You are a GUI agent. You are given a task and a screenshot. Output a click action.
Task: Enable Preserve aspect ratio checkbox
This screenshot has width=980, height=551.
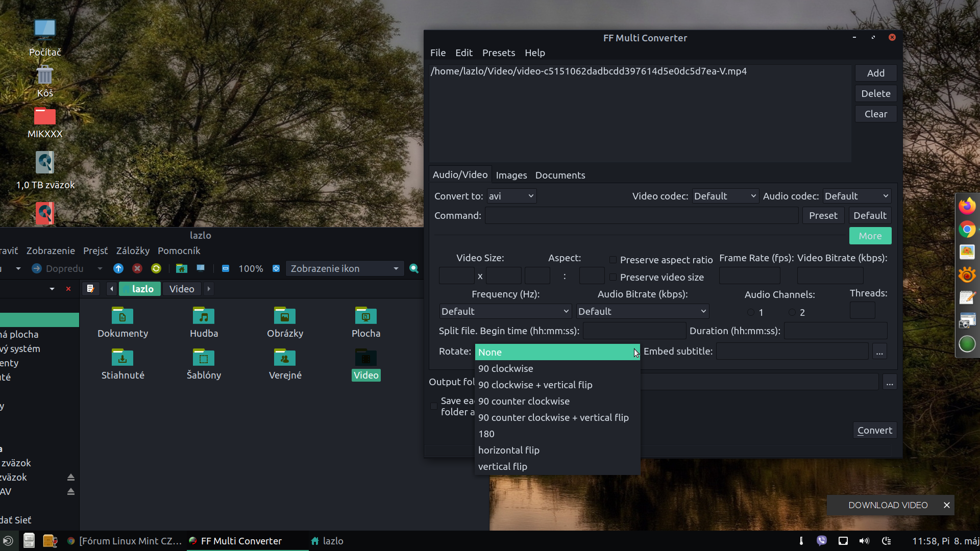coord(613,260)
